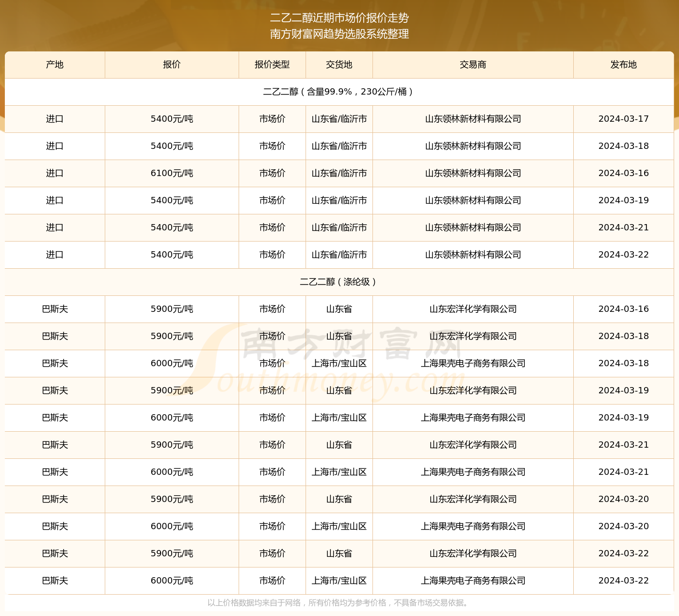Click date '2024-03-22' in the 进口 row
Viewport: 679px width, 616px height.
(x=624, y=255)
